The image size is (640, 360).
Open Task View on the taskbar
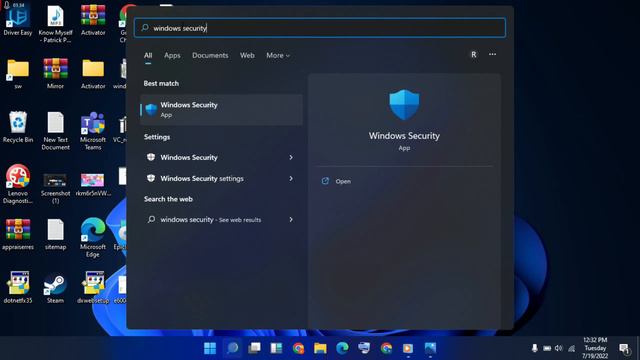click(x=255, y=348)
